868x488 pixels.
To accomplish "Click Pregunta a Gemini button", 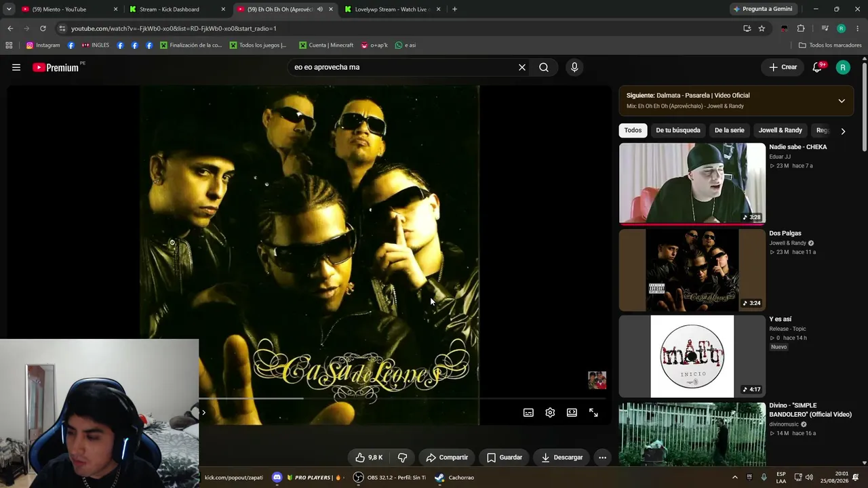I will 762,9.
